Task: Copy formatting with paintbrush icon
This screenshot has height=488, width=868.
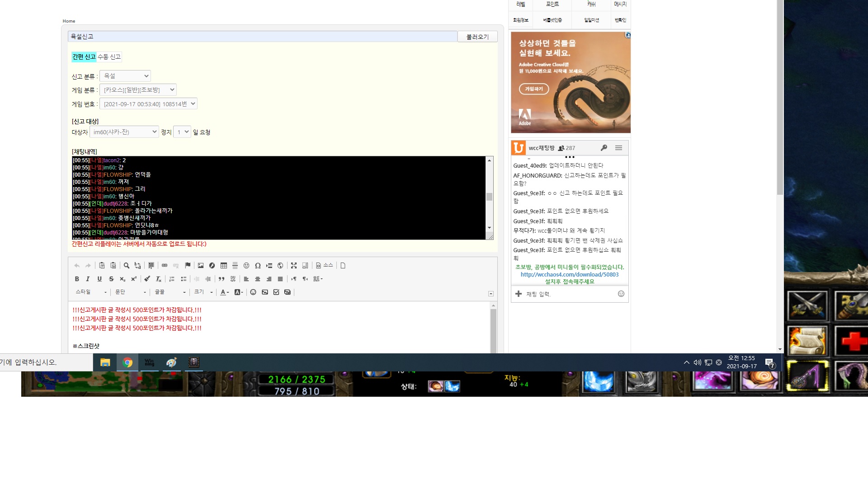Action: tap(147, 279)
